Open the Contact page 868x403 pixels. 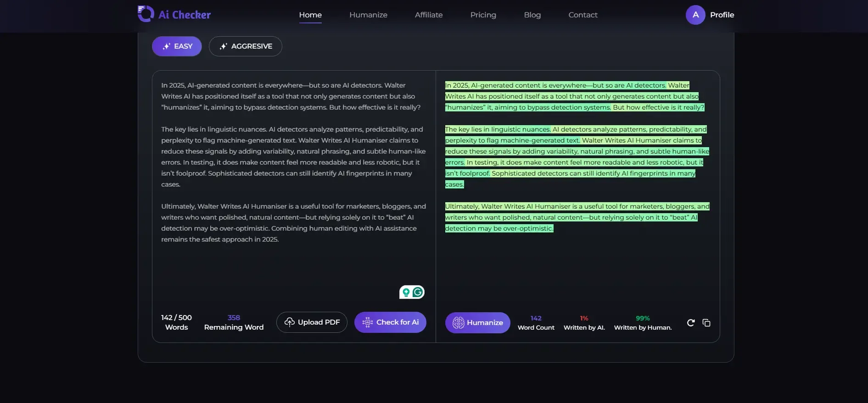[583, 15]
